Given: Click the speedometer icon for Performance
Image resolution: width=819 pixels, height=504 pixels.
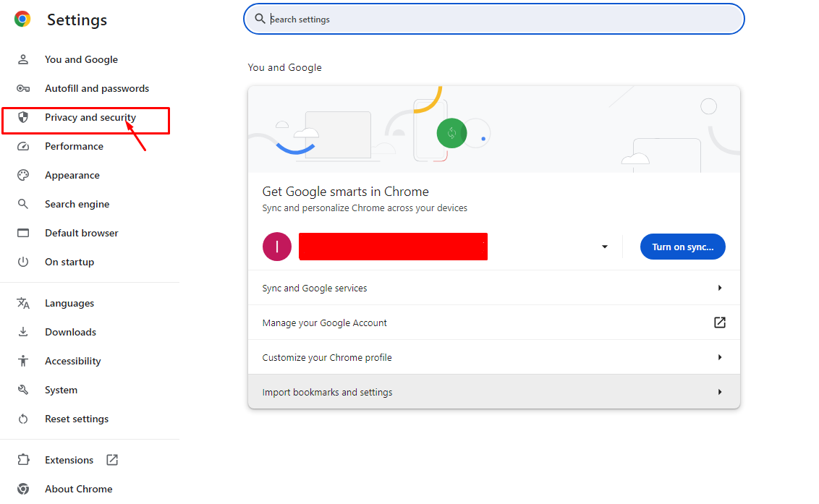Looking at the screenshot, I should pyautogui.click(x=23, y=146).
